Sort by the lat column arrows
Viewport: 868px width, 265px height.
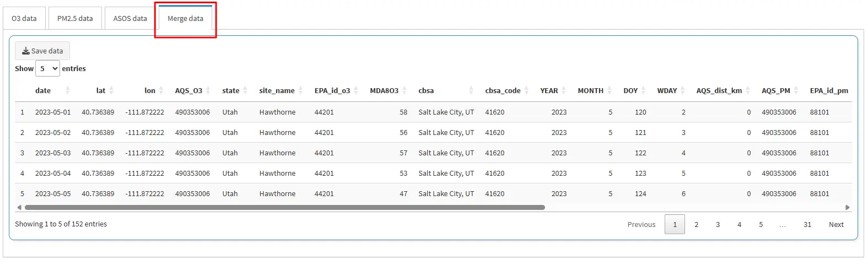[x=111, y=90]
